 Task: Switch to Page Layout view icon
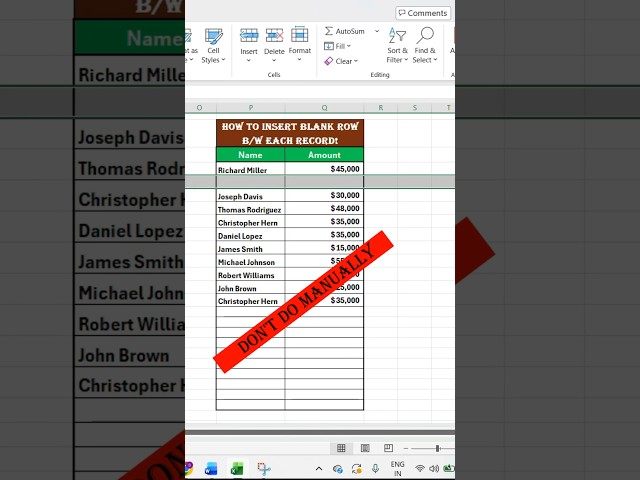point(365,448)
